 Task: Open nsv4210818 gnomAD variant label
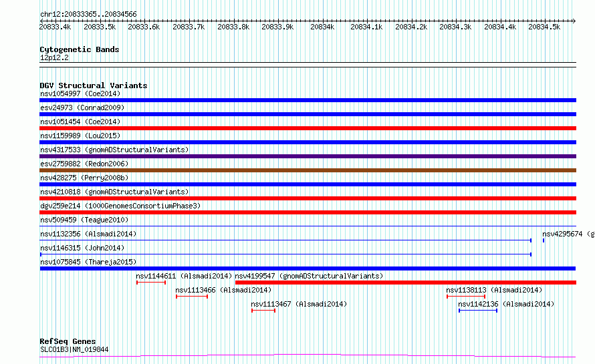114,192
